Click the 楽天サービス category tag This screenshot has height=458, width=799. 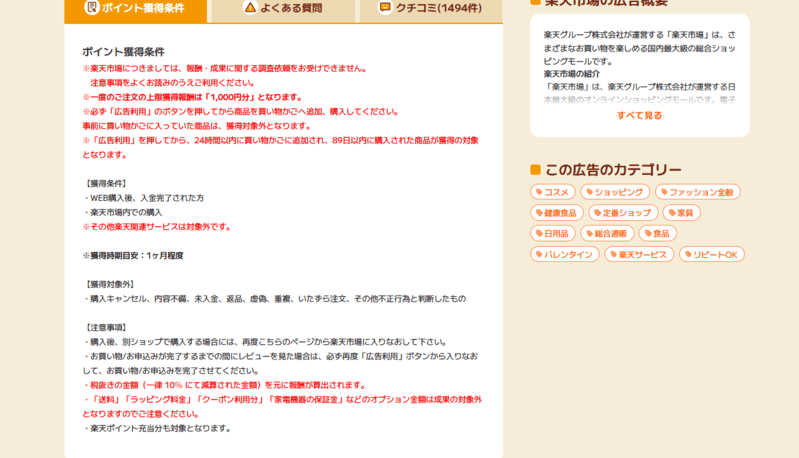pos(640,255)
